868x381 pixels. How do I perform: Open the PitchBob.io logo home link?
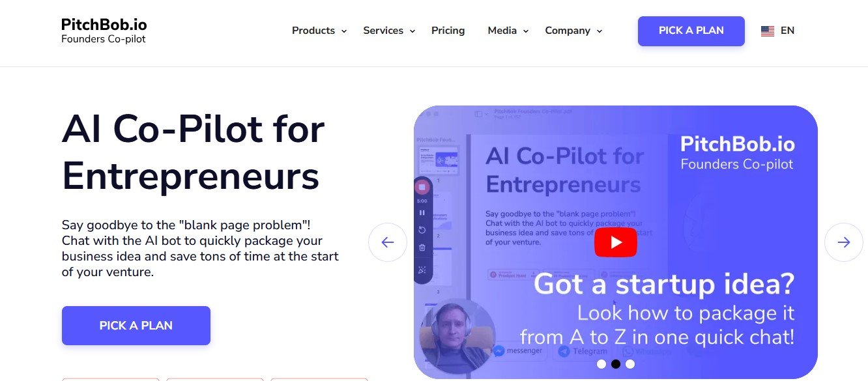(x=104, y=31)
